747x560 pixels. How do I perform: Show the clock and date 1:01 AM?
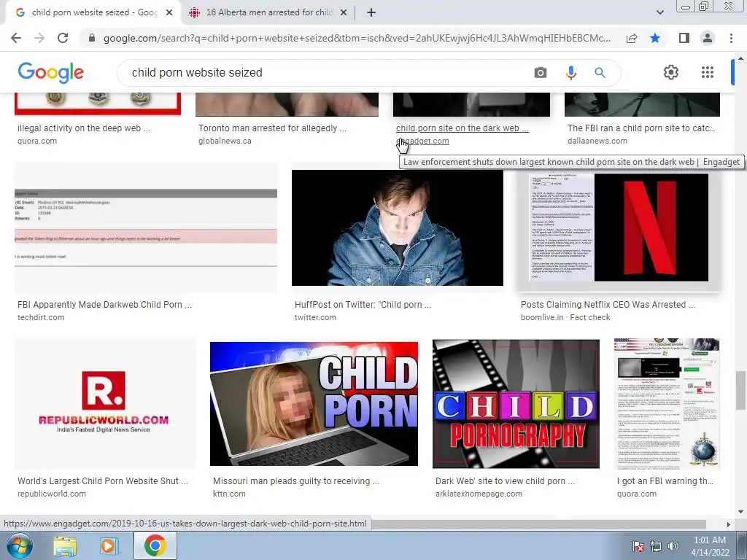pos(710,546)
